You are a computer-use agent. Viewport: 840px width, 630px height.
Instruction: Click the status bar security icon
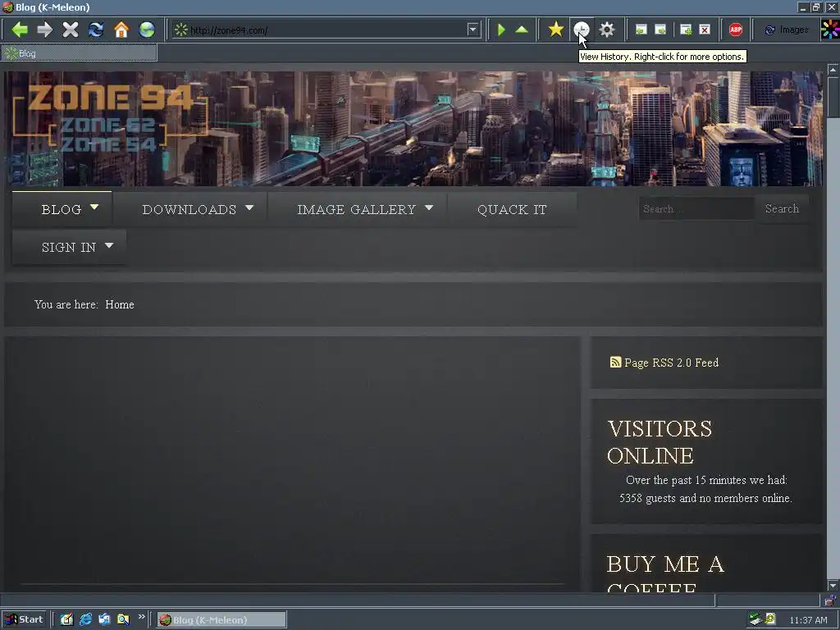[829, 600]
